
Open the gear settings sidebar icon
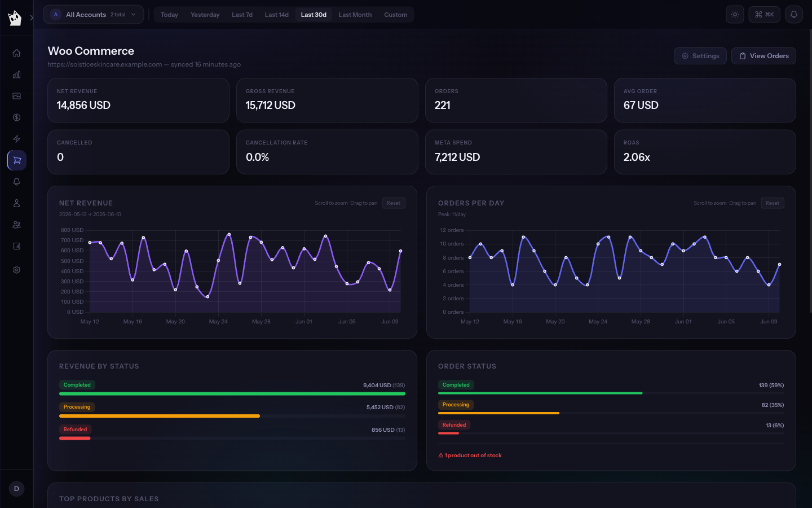point(16,270)
